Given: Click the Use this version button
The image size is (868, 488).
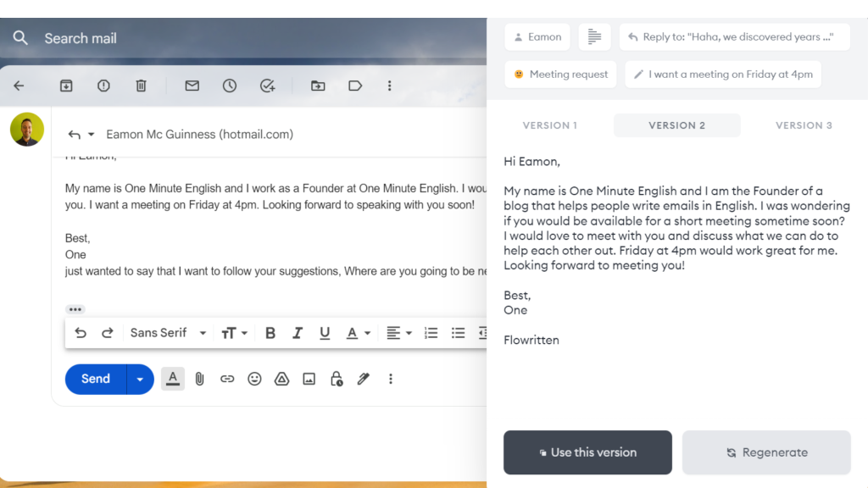Looking at the screenshot, I should (587, 452).
